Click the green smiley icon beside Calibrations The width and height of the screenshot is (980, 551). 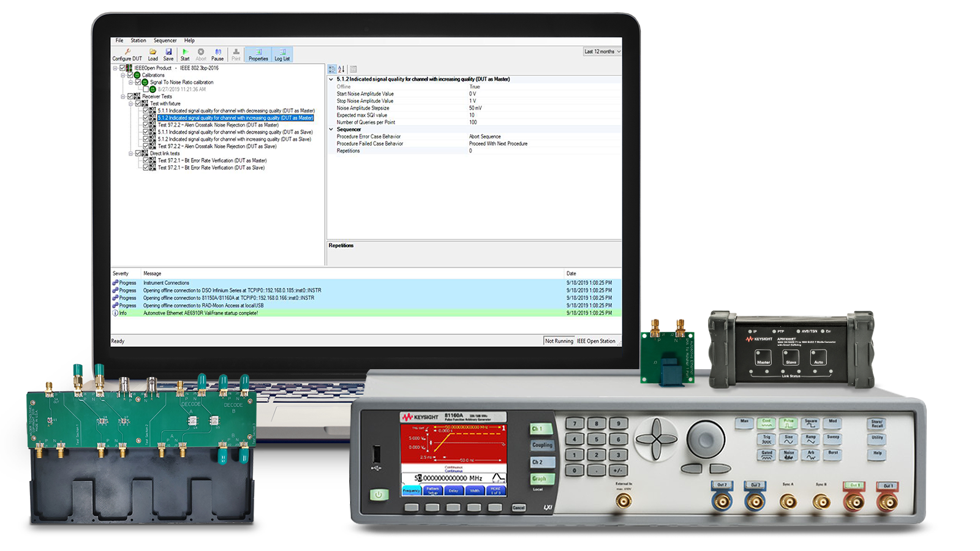(x=137, y=75)
